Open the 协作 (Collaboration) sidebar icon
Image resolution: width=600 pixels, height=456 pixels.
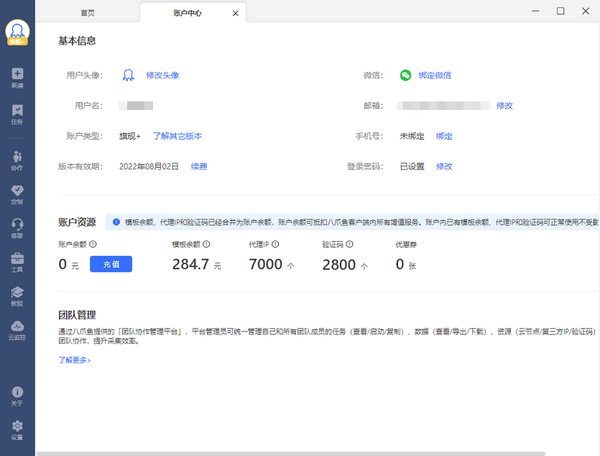(17, 161)
